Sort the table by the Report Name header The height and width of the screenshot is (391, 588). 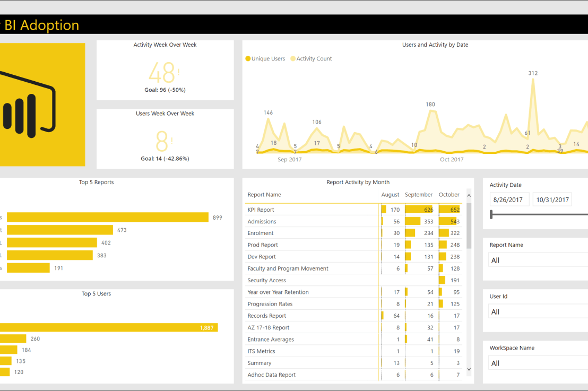(x=264, y=195)
